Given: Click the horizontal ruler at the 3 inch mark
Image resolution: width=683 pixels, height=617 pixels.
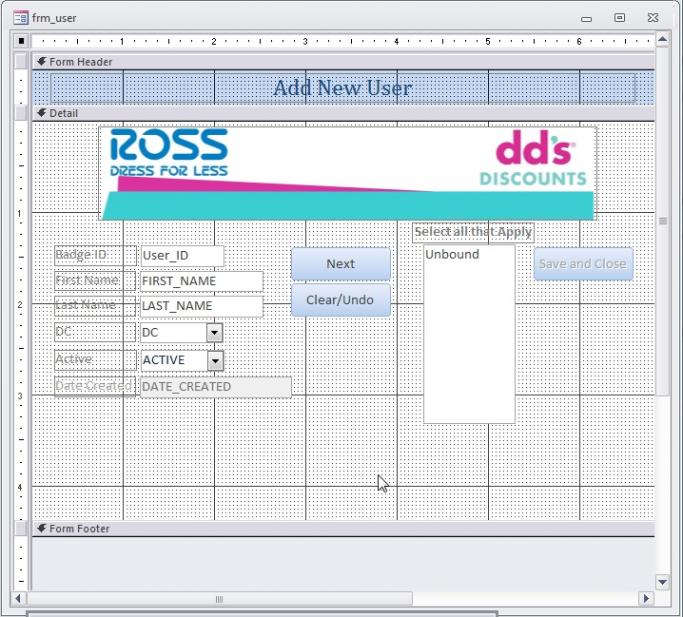Looking at the screenshot, I should (305, 41).
